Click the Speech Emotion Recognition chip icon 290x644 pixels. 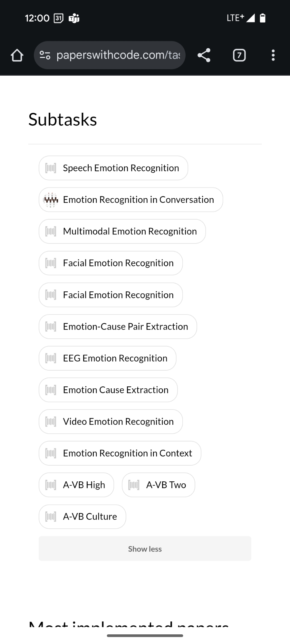pyautogui.click(x=51, y=168)
